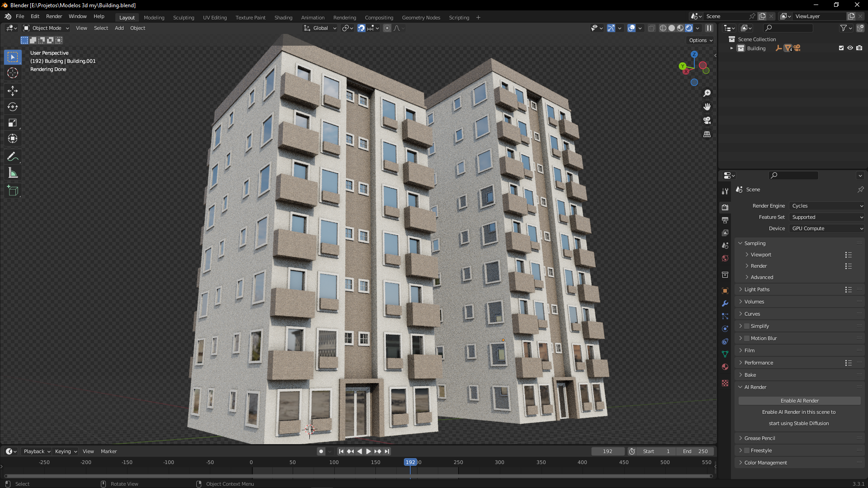Toggle Freestyle checkbox
The height and width of the screenshot is (488, 868).
click(x=747, y=450)
